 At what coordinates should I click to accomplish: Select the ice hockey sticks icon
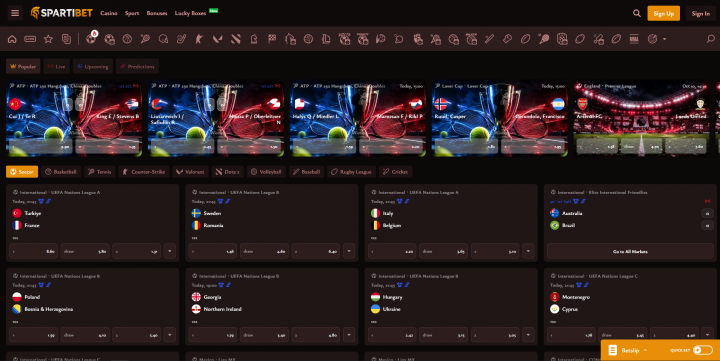click(x=181, y=39)
